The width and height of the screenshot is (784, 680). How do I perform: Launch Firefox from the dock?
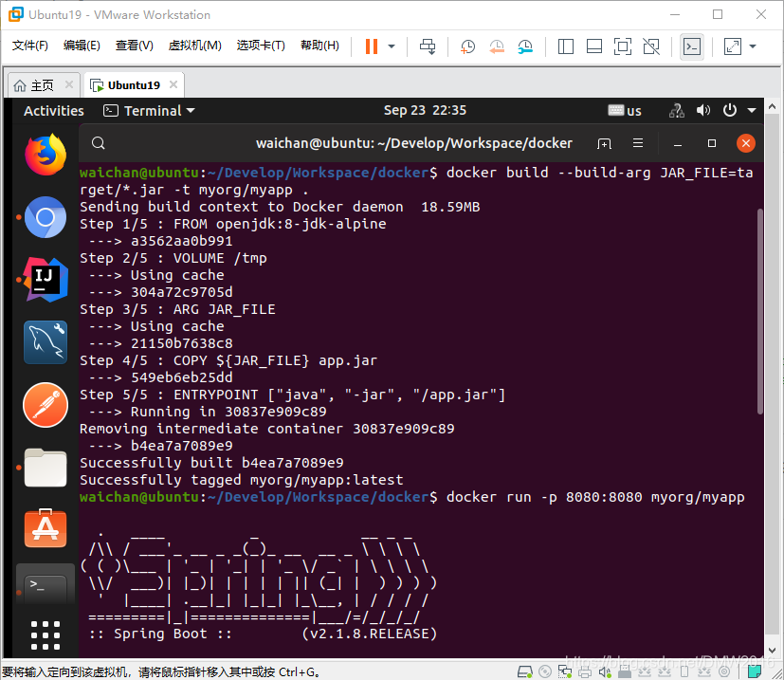(46, 155)
